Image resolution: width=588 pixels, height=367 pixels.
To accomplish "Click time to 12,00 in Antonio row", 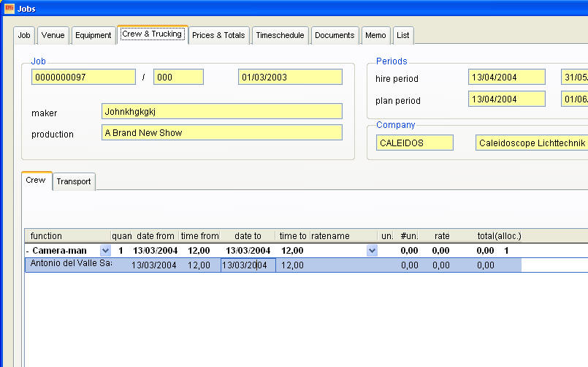I will (292, 265).
